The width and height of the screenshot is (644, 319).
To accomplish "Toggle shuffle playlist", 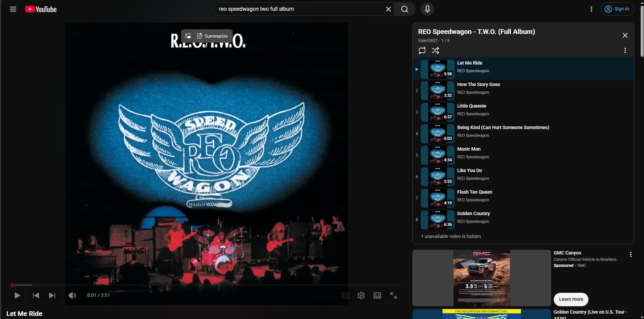I will pyautogui.click(x=436, y=50).
